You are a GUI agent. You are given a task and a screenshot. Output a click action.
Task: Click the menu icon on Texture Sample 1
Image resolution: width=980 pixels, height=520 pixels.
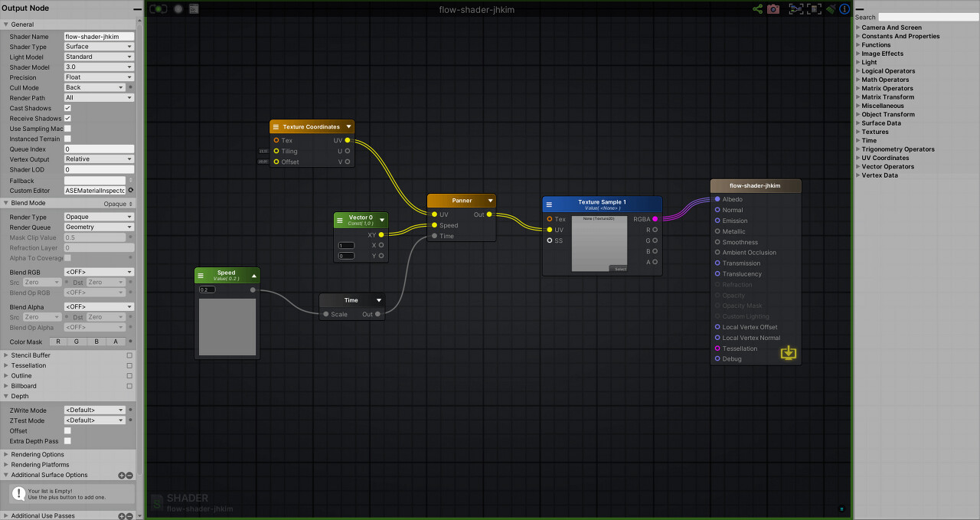pyautogui.click(x=549, y=204)
